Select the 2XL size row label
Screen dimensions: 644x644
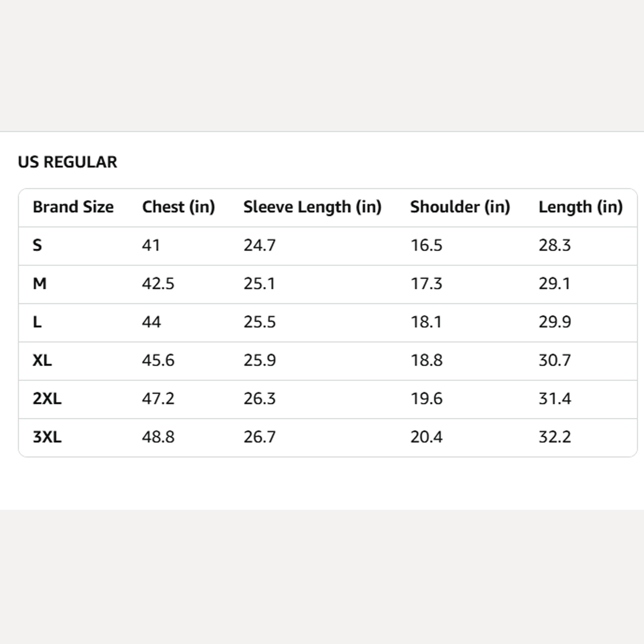pyautogui.click(x=47, y=399)
